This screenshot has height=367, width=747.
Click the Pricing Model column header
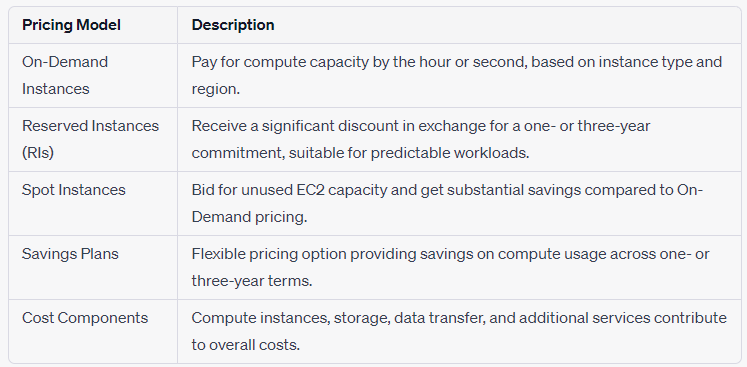pyautogui.click(x=71, y=25)
